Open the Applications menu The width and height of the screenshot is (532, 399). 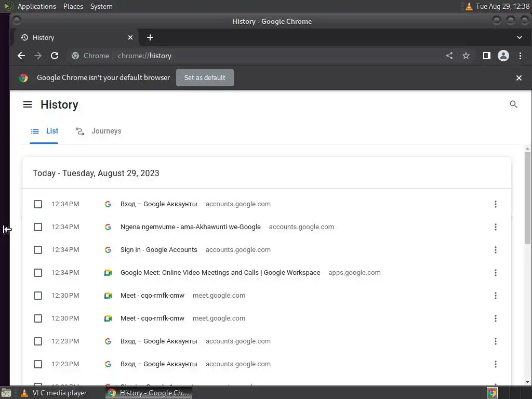(x=37, y=6)
